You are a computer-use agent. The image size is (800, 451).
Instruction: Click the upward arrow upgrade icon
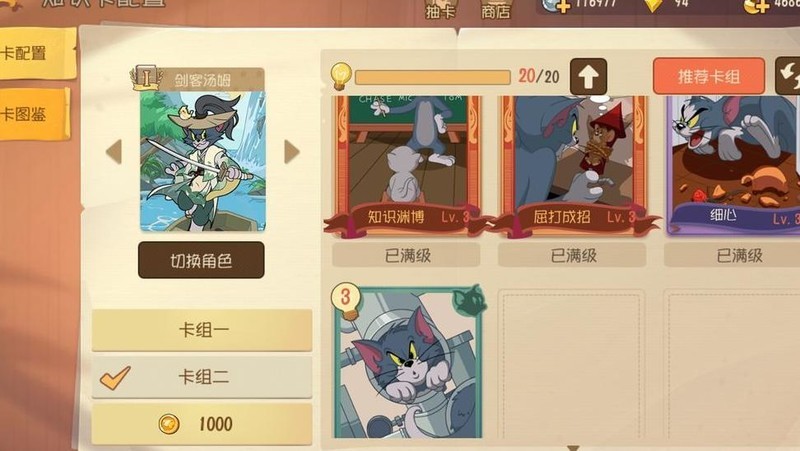click(588, 77)
